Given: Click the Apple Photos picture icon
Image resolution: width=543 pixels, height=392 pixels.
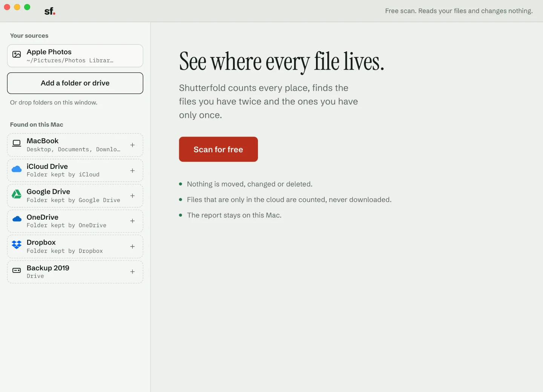Looking at the screenshot, I should pyautogui.click(x=17, y=54).
